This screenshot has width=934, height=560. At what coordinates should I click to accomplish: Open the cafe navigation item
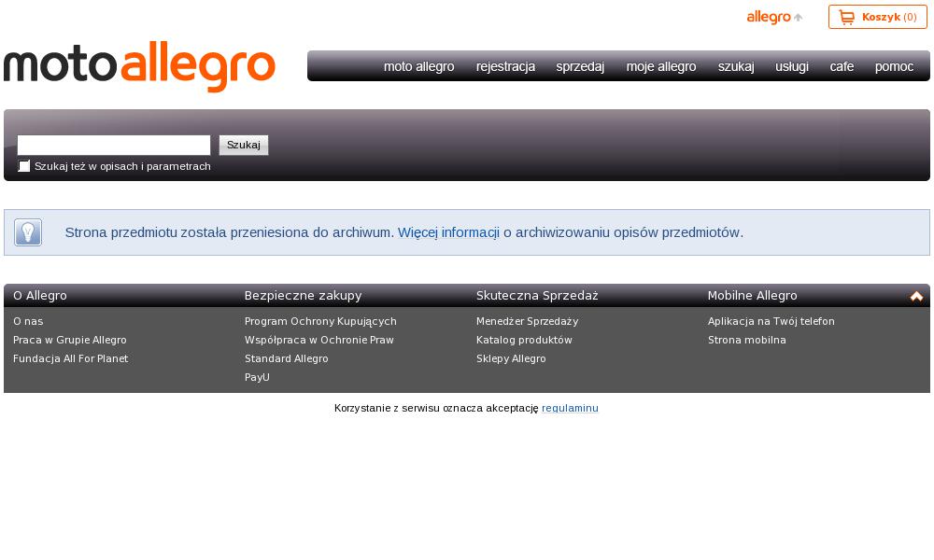pyautogui.click(x=842, y=66)
